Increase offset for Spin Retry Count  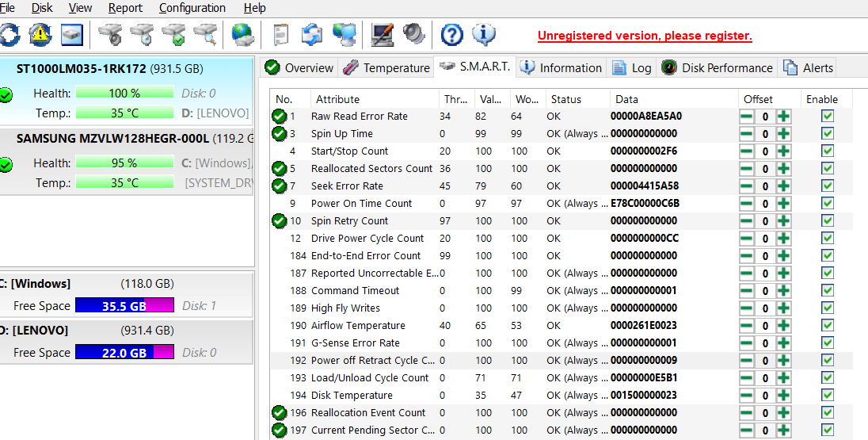tap(783, 221)
